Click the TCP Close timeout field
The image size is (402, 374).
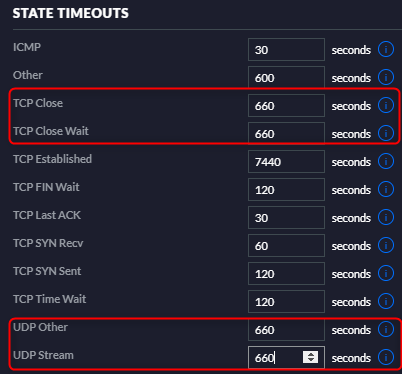(x=286, y=105)
